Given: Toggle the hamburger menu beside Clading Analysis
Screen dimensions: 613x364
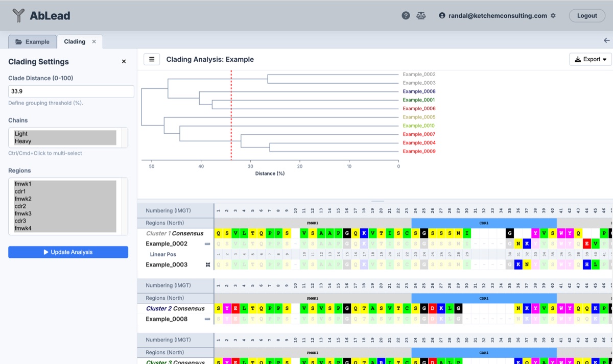Looking at the screenshot, I should tap(152, 59).
